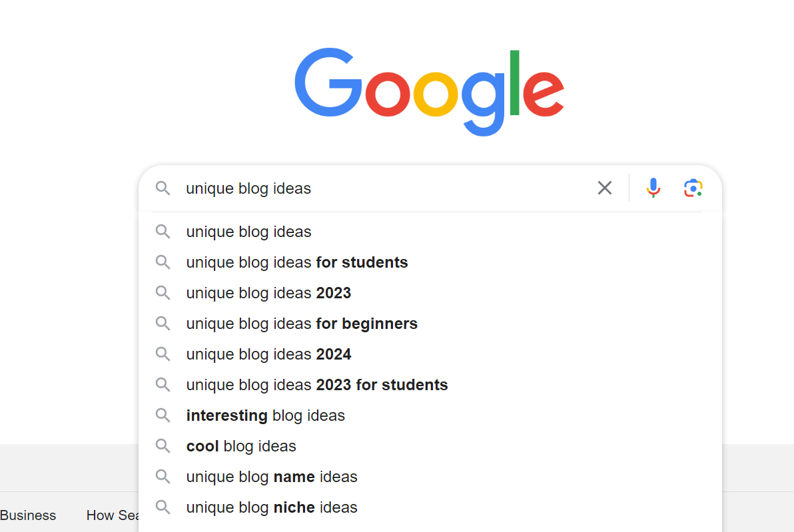Click the clear search X icon
The image size is (794, 532).
[x=604, y=188]
